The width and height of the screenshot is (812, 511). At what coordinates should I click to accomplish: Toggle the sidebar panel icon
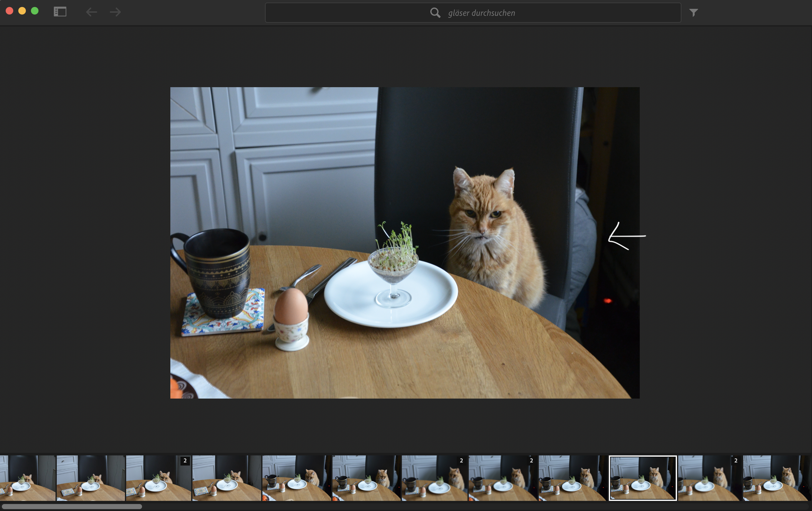click(x=60, y=12)
